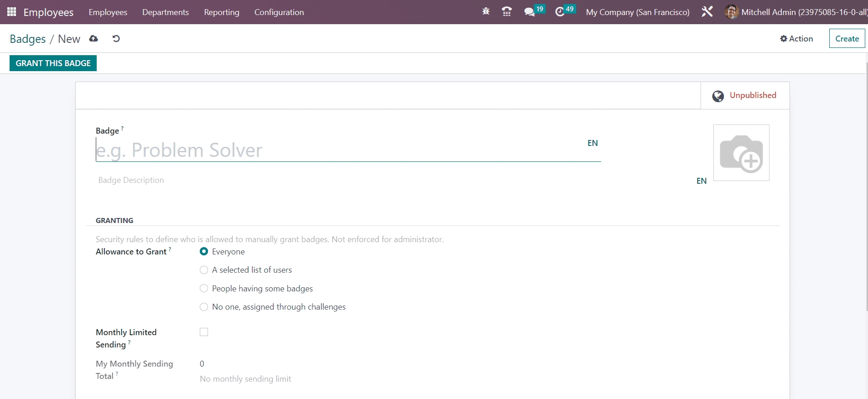Open the Departments menu
The width and height of the screenshot is (868, 399).
tap(165, 12)
